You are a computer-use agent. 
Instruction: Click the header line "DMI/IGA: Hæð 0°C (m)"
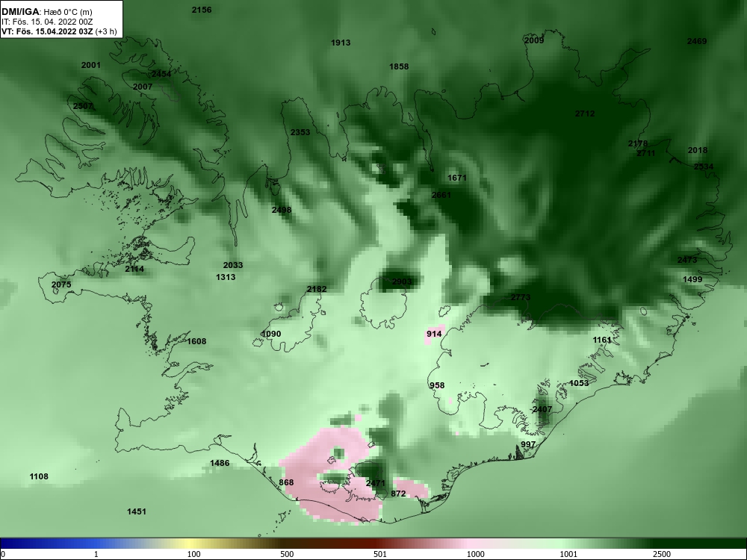click(46, 12)
